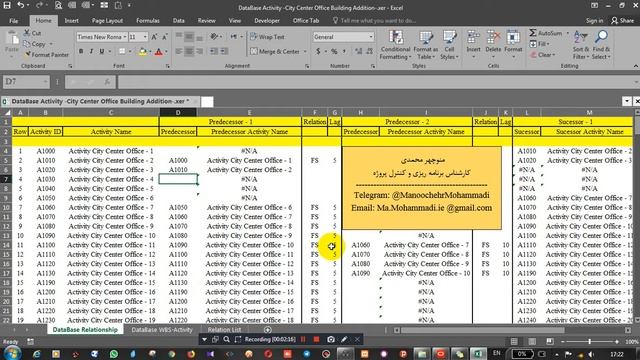Open Sort & Filter menu

[x=580, y=45]
